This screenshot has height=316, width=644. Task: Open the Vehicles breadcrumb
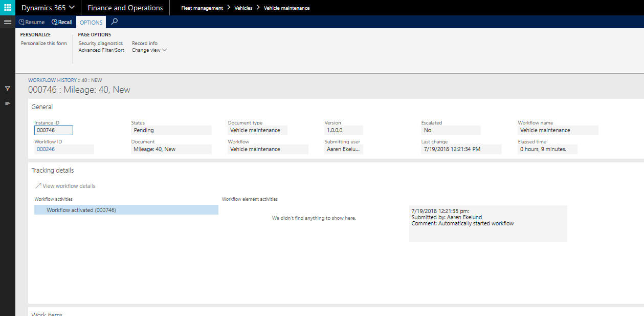click(243, 8)
